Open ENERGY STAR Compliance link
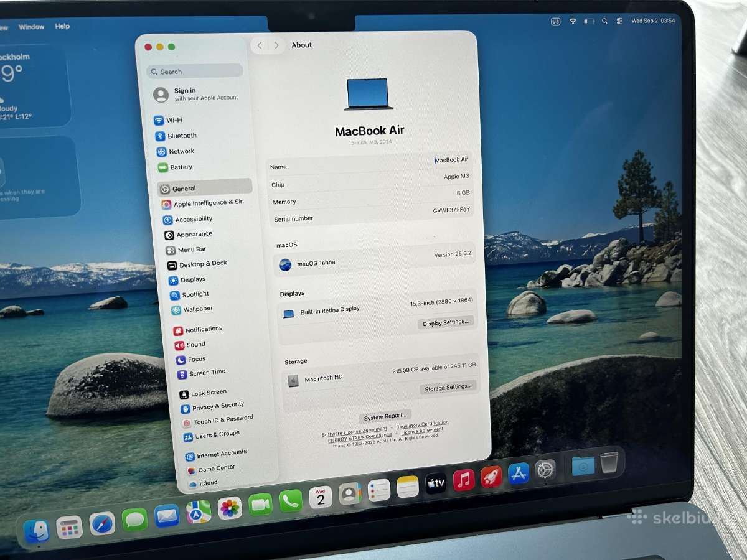This screenshot has width=747, height=560. [360, 437]
